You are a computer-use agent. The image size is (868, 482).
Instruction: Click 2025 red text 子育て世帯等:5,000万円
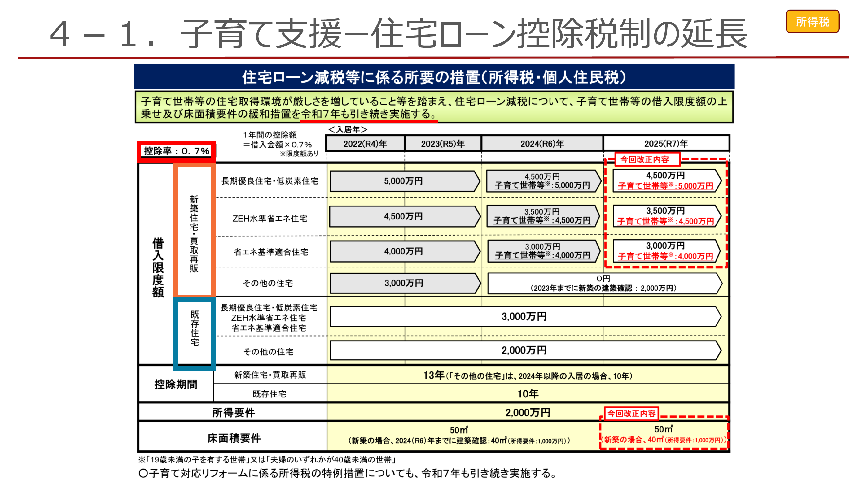click(665, 186)
